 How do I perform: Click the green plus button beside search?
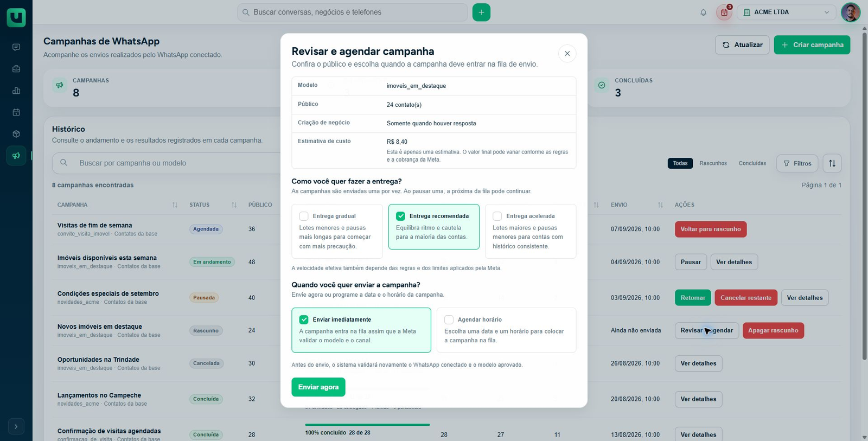[x=481, y=12]
